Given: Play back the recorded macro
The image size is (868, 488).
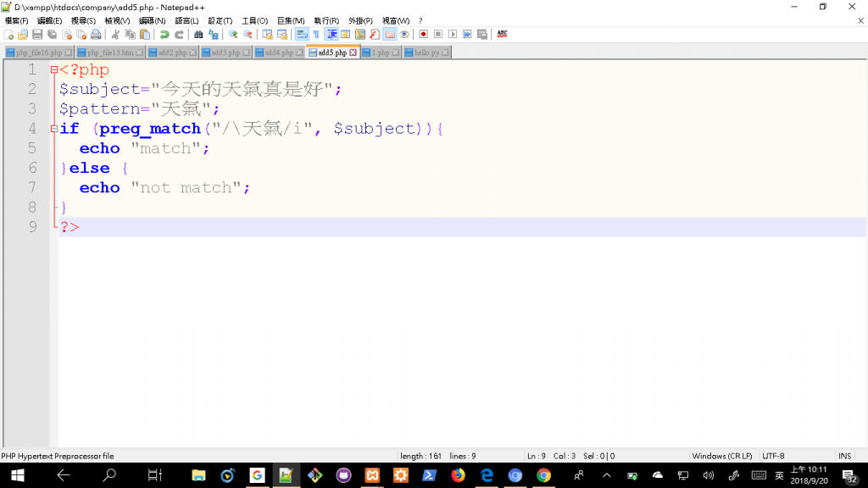Looking at the screenshot, I should [x=453, y=34].
